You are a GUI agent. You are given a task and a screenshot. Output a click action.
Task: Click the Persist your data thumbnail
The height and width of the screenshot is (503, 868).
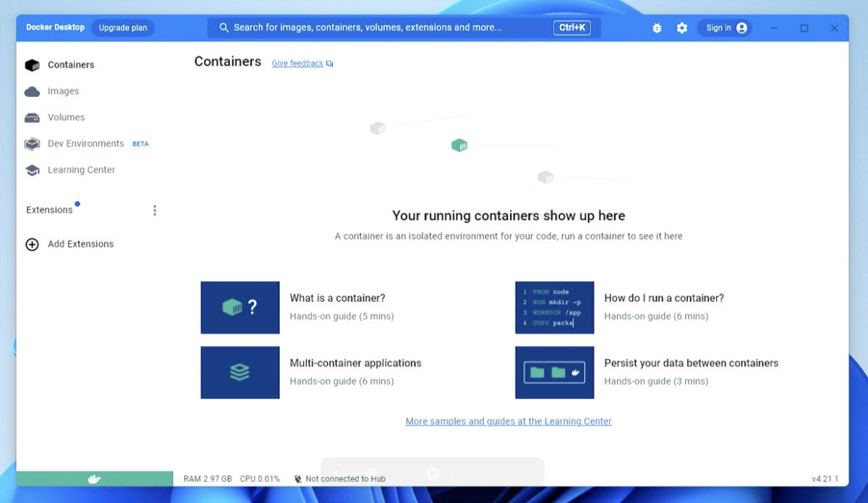[555, 373]
